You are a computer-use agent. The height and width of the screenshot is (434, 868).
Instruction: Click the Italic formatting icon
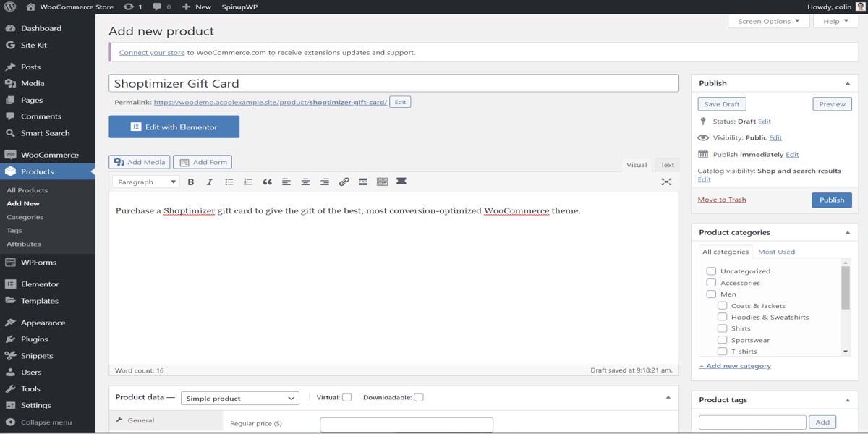210,182
